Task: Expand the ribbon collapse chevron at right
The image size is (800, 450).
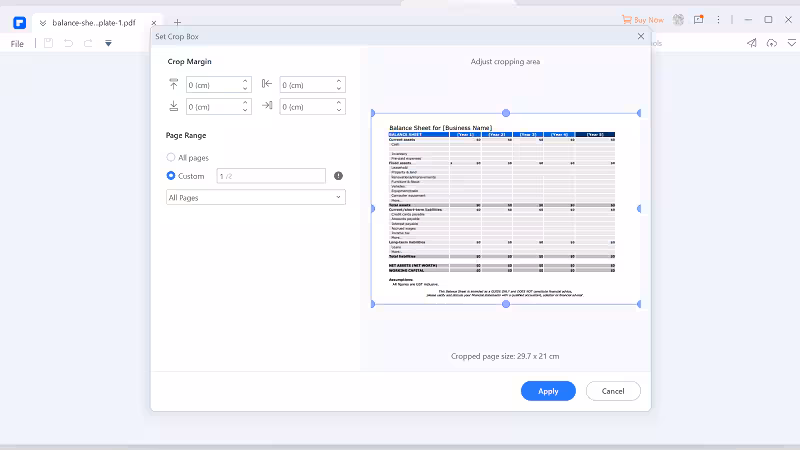Action: (x=791, y=43)
